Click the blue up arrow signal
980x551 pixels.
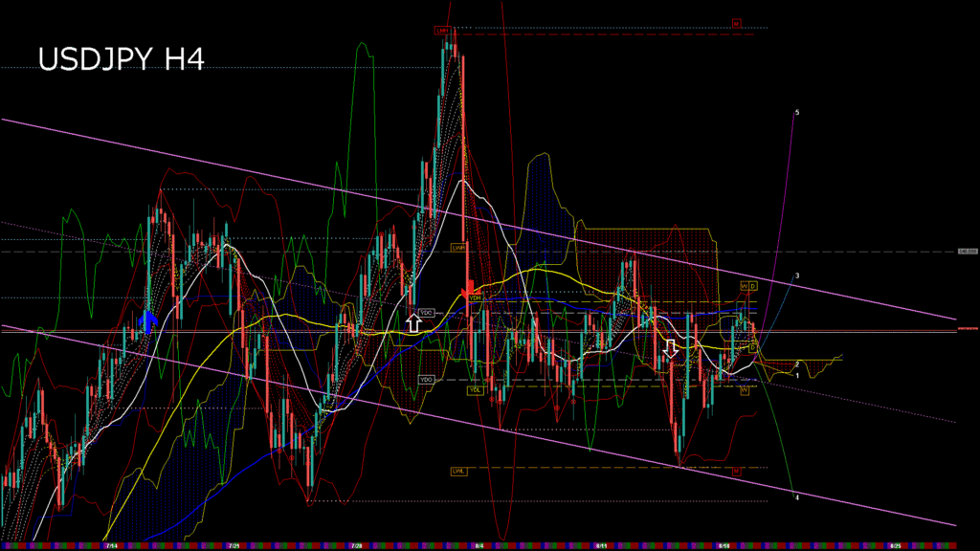[x=148, y=320]
